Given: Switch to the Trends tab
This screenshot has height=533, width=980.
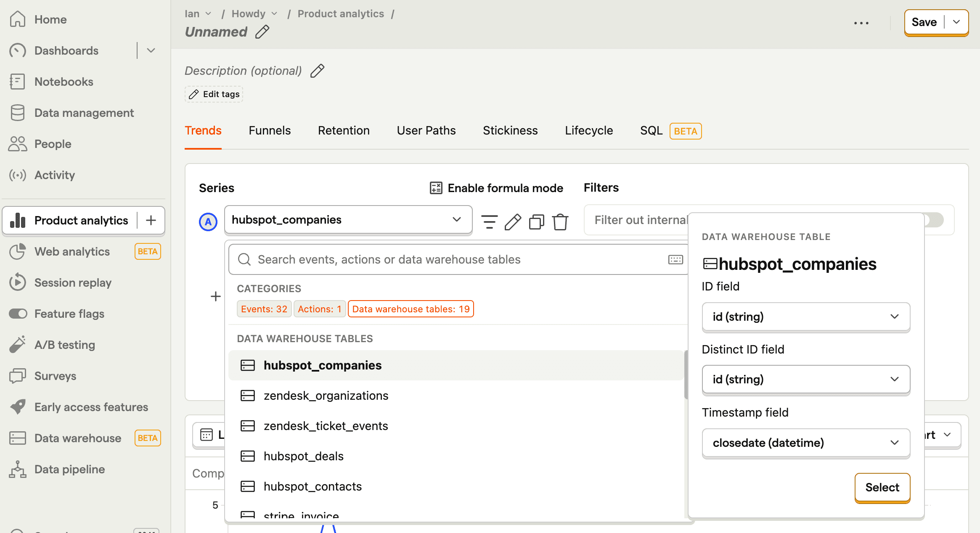Looking at the screenshot, I should click(203, 131).
